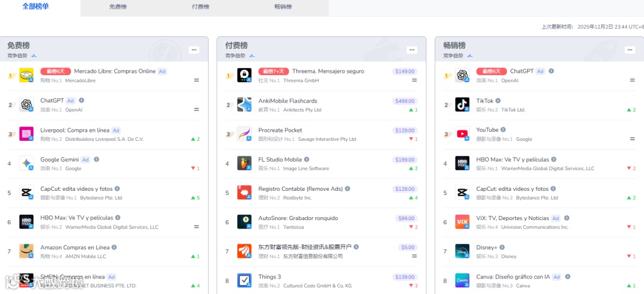Viewport: 644px width, 294px height.
Task: Click the $499.00 price tag
Action: 404,101
